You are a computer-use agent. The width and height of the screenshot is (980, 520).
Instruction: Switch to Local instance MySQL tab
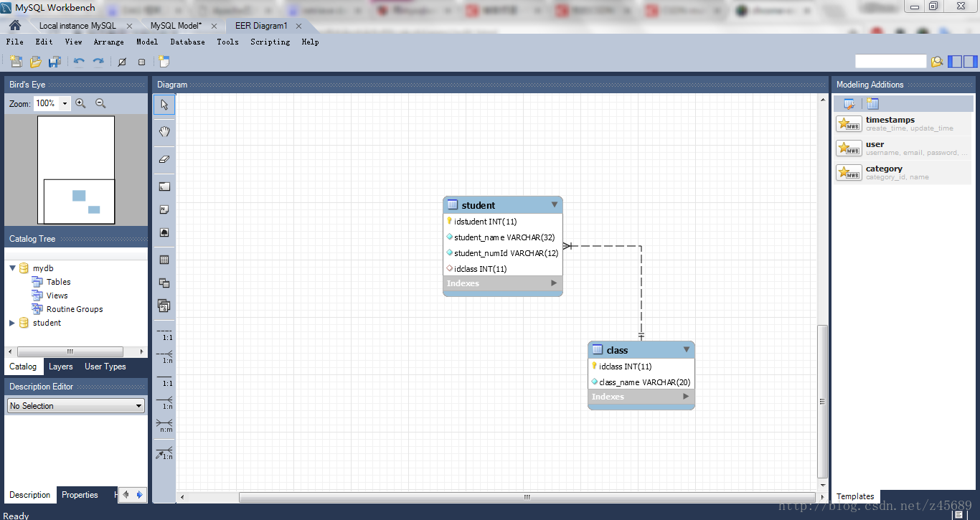point(77,26)
